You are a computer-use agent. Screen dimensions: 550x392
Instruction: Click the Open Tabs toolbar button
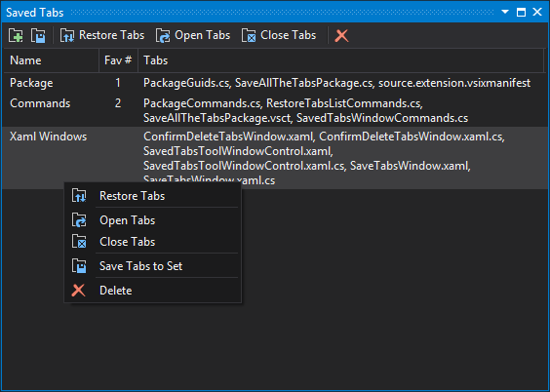point(193,35)
